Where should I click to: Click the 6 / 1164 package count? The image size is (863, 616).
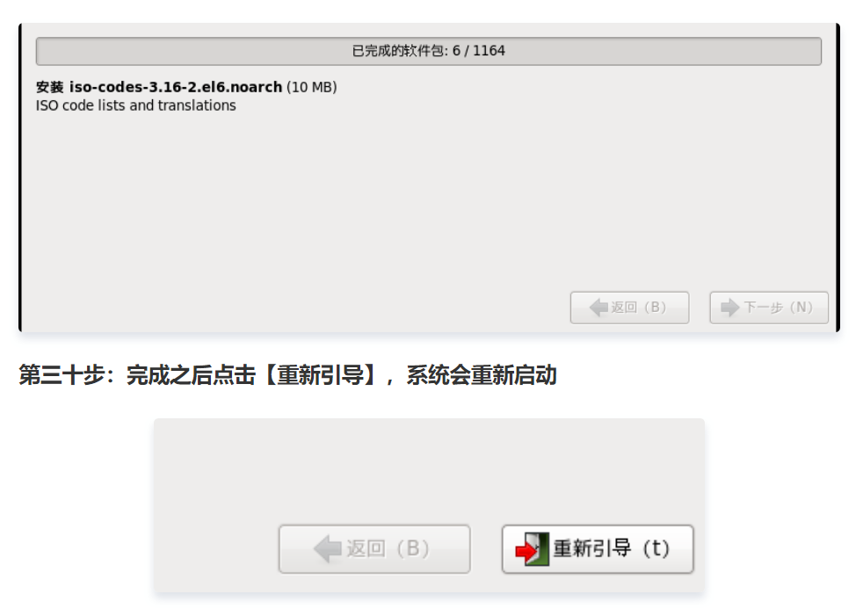coord(479,51)
